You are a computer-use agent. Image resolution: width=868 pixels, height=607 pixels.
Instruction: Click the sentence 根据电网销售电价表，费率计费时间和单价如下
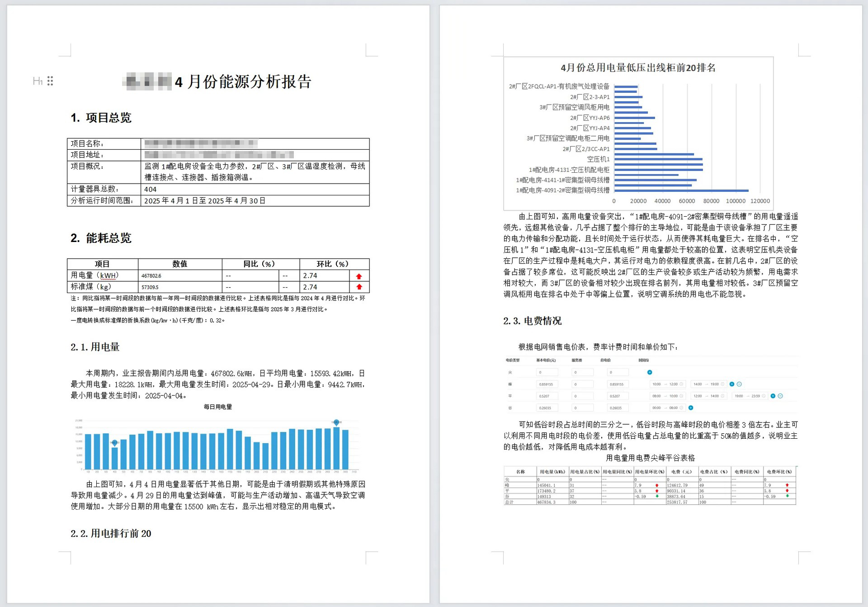(x=598, y=347)
